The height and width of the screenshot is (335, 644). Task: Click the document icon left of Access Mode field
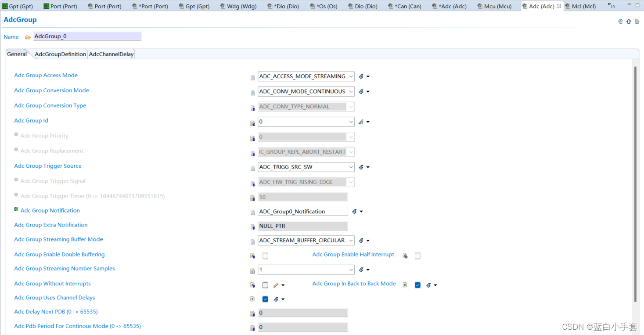click(x=252, y=78)
